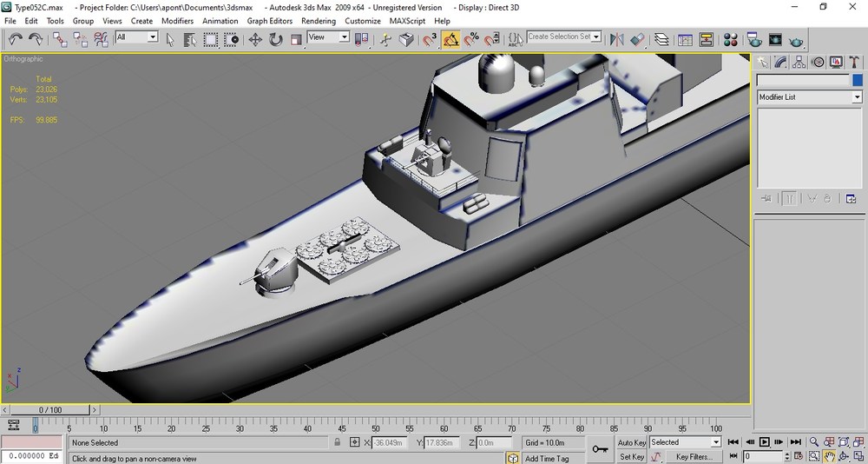Choose the Select Object arrow tool
Viewport: 868px width, 464px height.
point(170,39)
